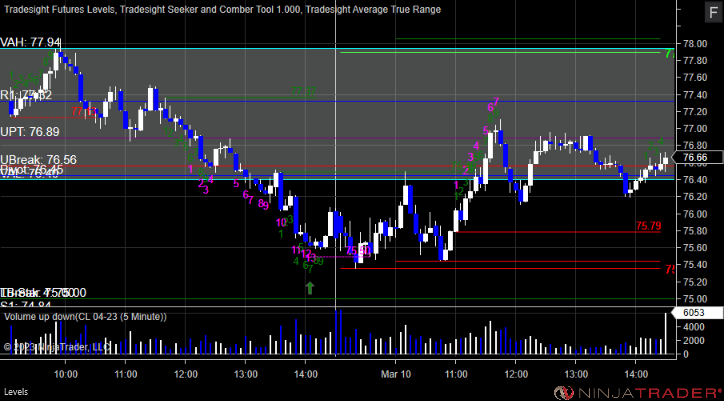Click the current price marker 76.66
Viewport: 724px width, 401px height.
click(698, 158)
